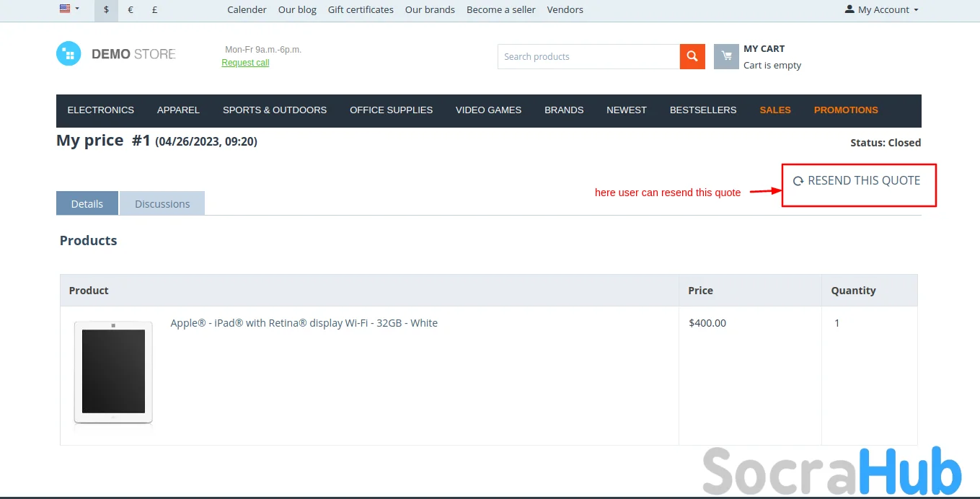Image resolution: width=980 pixels, height=499 pixels.
Task: Click the Request call link
Action: pos(245,63)
